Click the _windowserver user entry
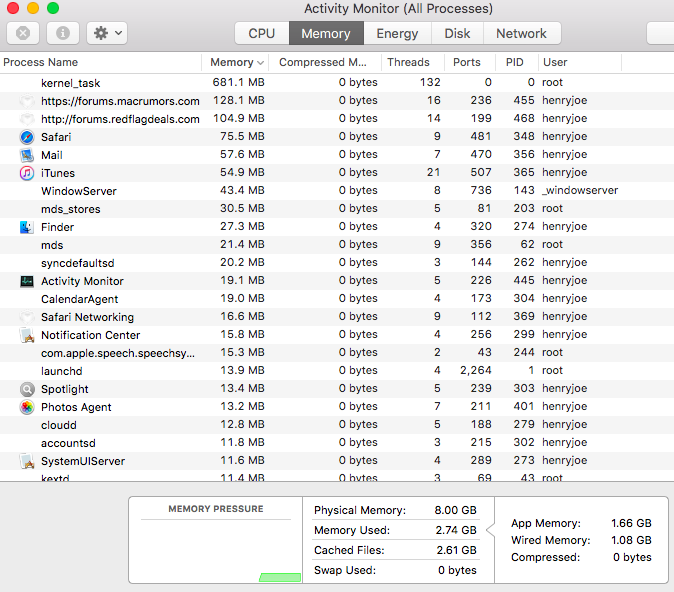674x592 pixels. point(580,190)
